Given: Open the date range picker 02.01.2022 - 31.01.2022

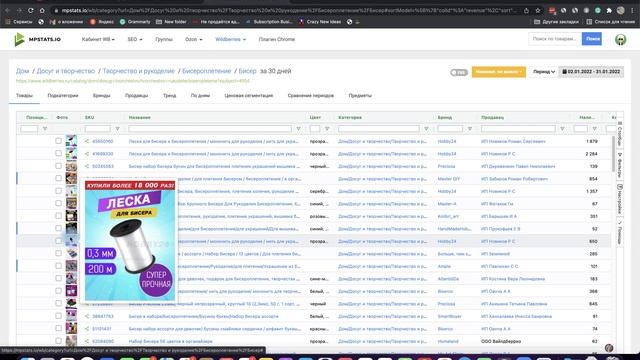Looking at the screenshot, I should coord(591,71).
